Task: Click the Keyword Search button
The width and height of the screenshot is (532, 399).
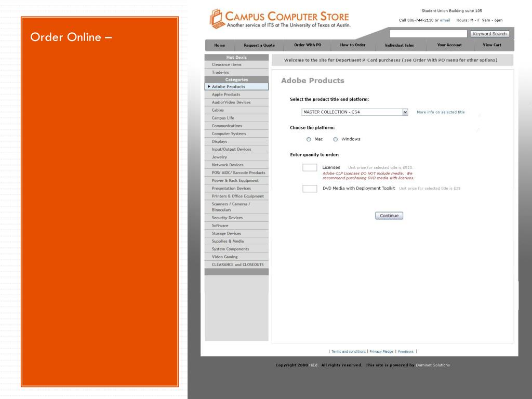Action: tap(489, 34)
